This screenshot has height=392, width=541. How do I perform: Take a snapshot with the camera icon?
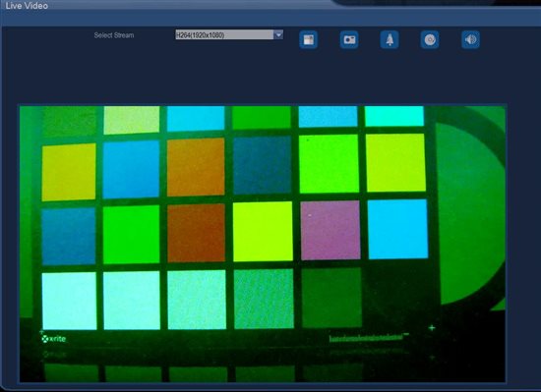349,39
